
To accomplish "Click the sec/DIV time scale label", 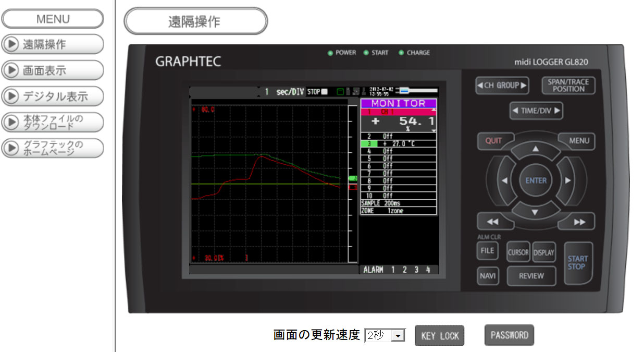I will (290, 92).
